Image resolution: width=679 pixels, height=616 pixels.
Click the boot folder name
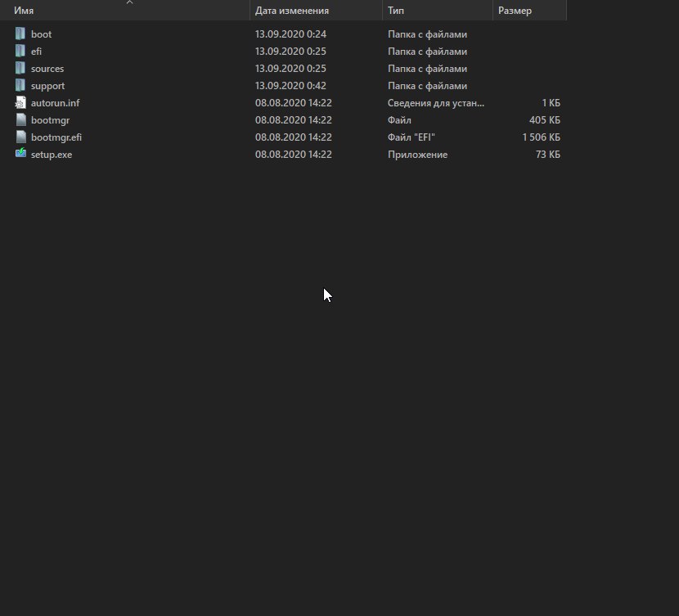[x=41, y=34]
